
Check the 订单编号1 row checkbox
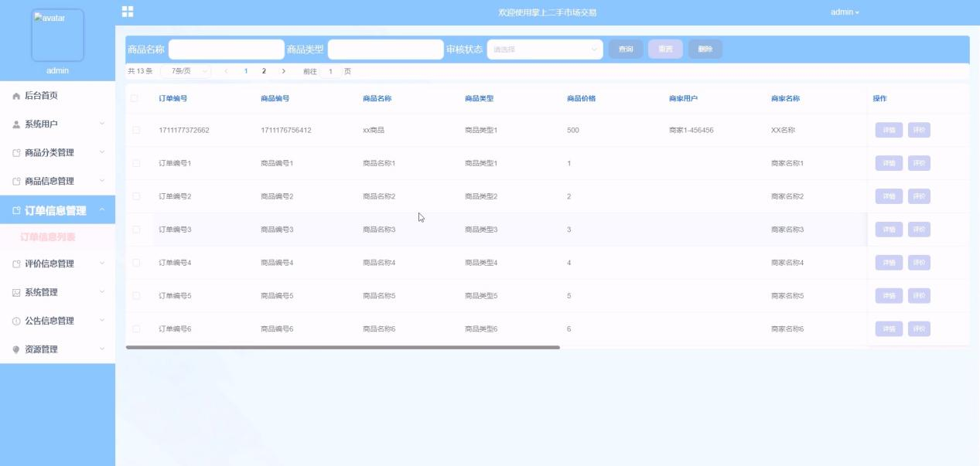[136, 164]
